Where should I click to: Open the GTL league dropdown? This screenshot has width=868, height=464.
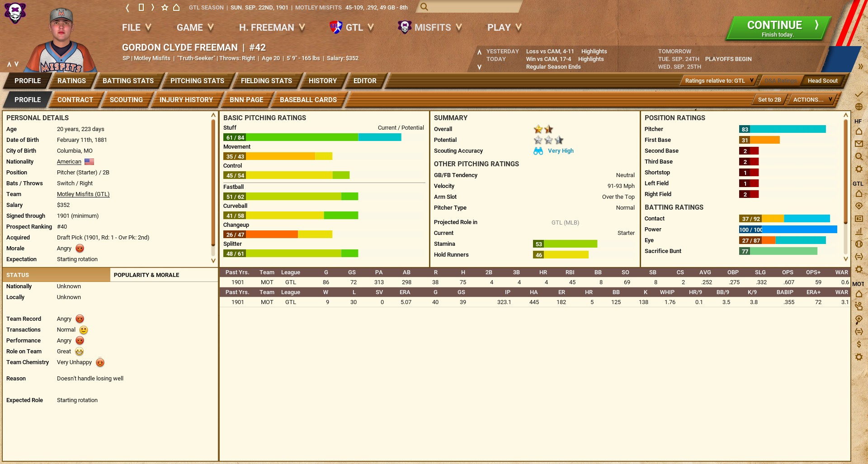352,28
